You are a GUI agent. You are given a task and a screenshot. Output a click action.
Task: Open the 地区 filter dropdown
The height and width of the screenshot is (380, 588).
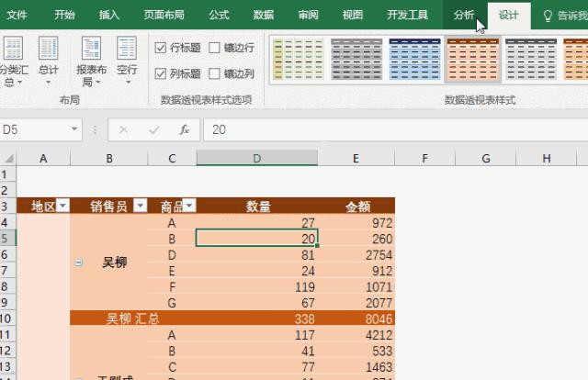point(63,206)
